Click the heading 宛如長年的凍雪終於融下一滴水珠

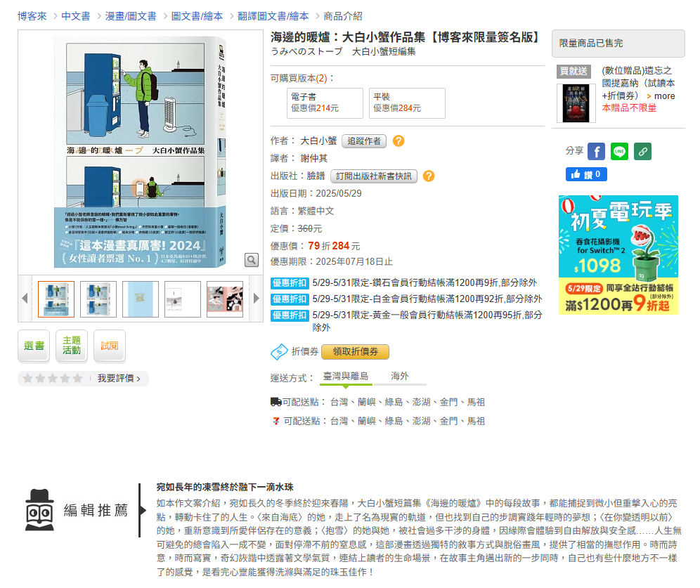225,487
